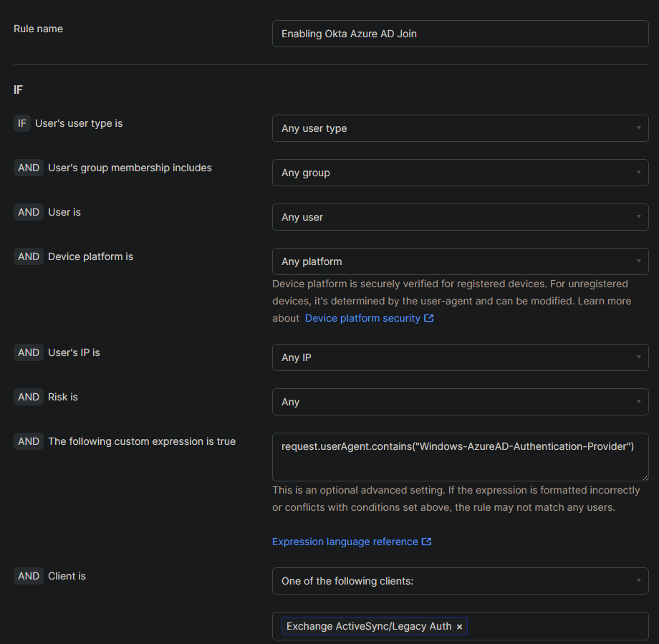Click external link icon next to Device platform security

coord(430,318)
